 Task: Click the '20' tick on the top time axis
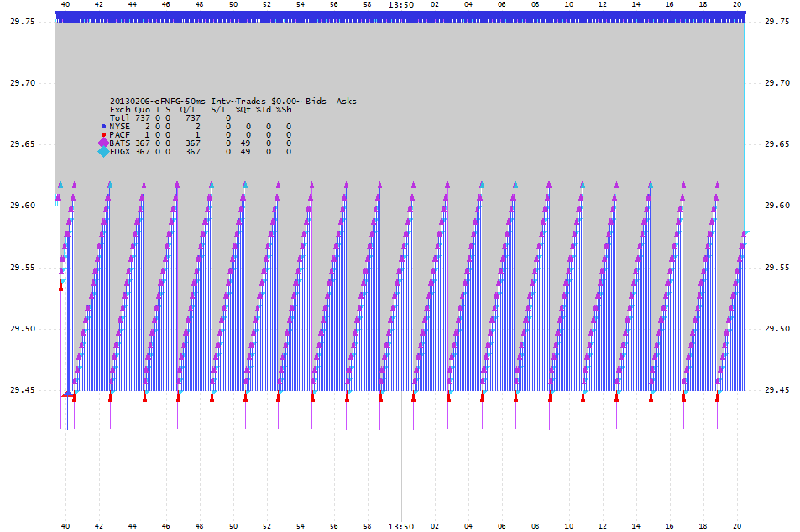737,4
